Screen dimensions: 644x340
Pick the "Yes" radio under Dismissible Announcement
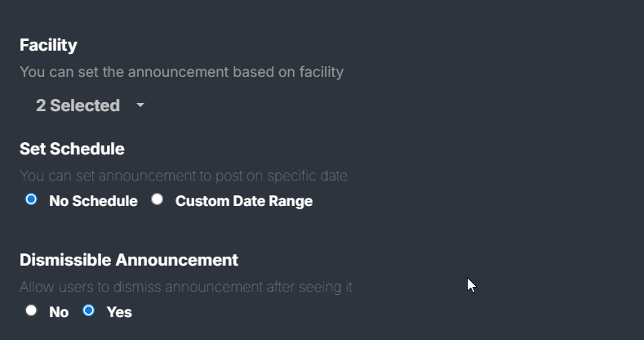click(x=88, y=311)
